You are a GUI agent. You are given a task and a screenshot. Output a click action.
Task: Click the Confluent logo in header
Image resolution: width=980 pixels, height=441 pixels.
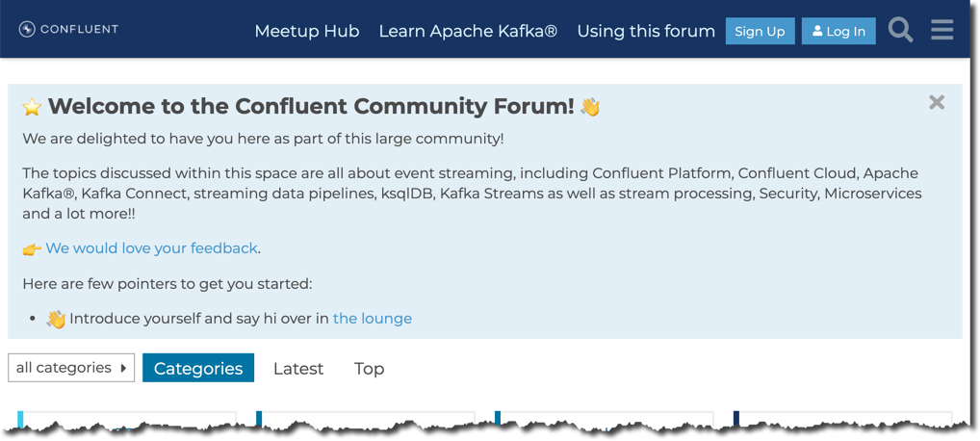click(x=68, y=30)
